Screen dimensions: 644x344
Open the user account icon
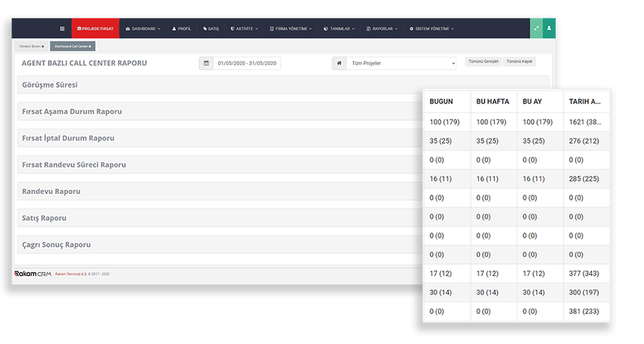[549, 28]
